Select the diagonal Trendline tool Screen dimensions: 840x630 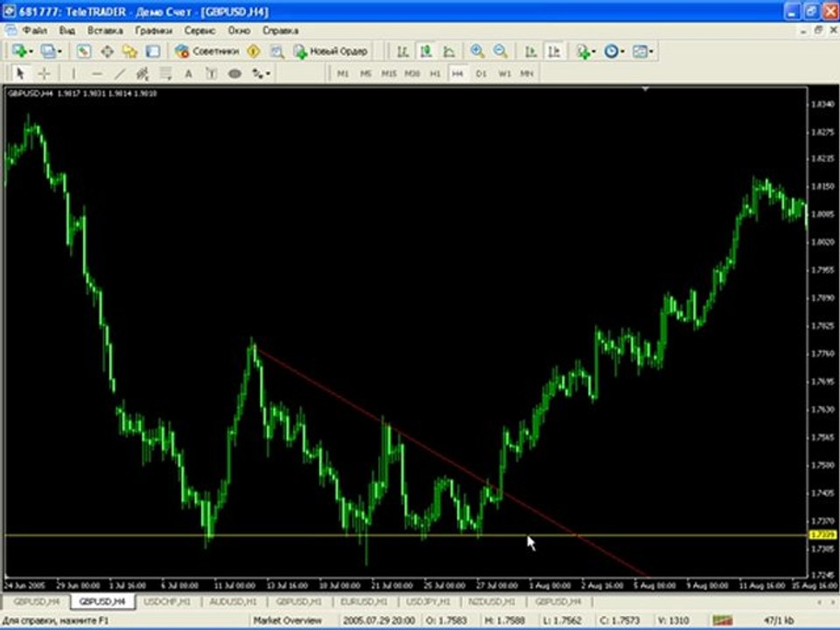pos(120,73)
